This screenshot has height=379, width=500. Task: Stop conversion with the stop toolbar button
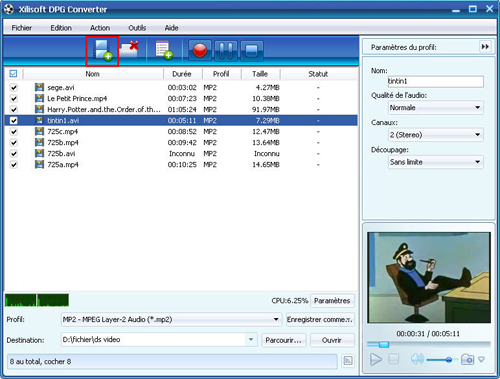252,51
